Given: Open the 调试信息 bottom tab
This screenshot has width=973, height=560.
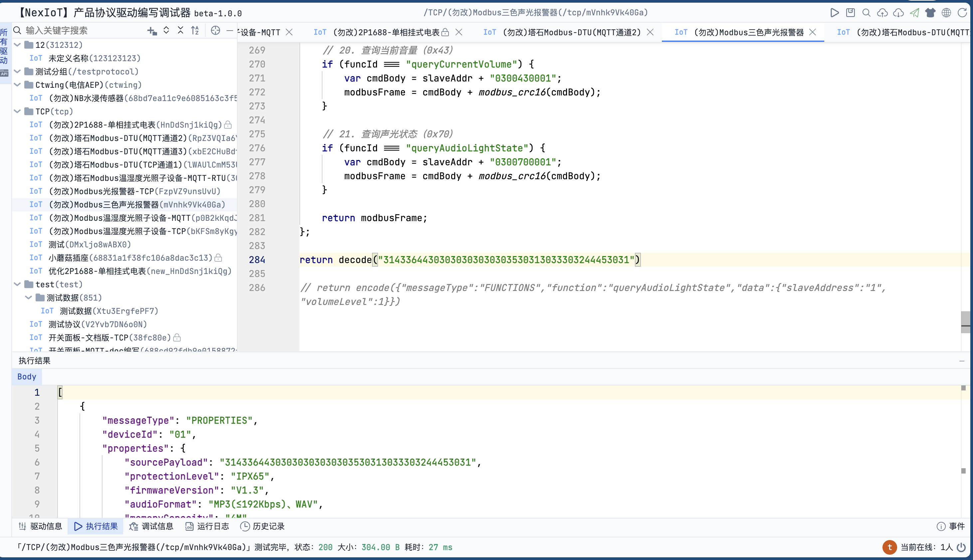Looking at the screenshot, I should pos(152,526).
